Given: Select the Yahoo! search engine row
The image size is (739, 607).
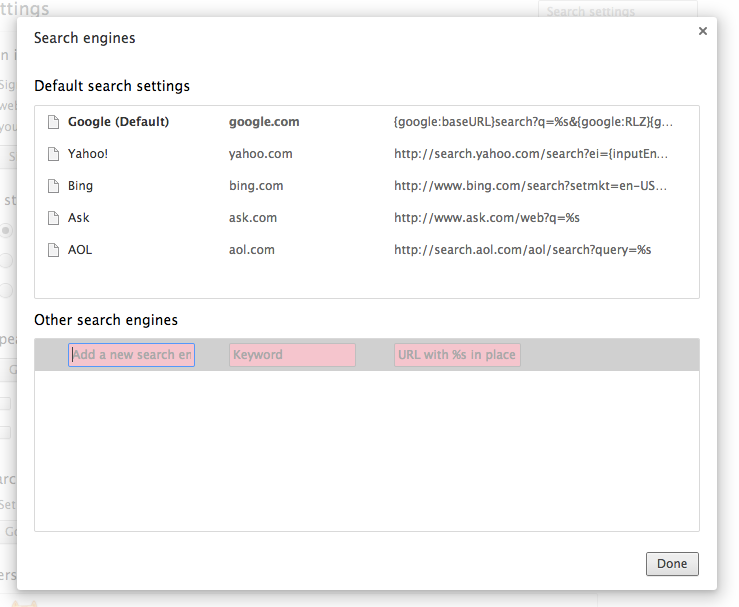Looking at the screenshot, I should pyautogui.click(x=367, y=154).
